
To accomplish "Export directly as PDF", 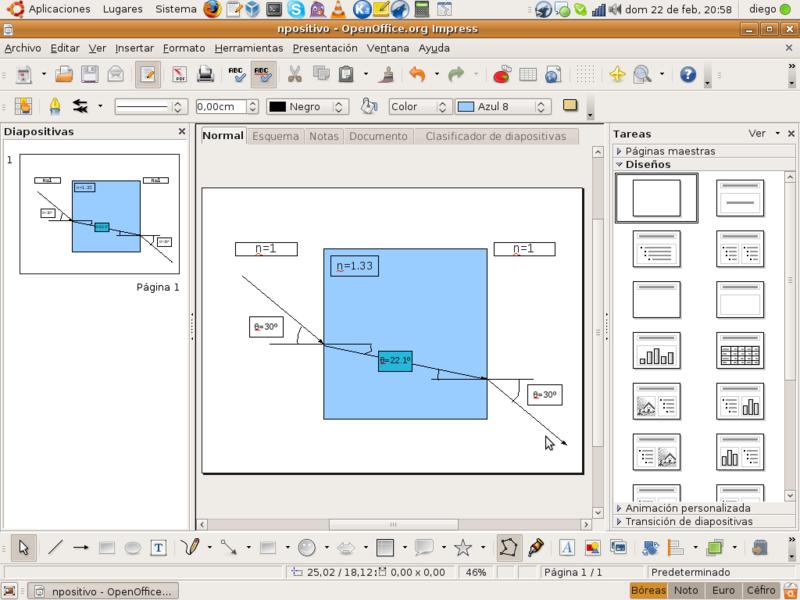I will tap(179, 75).
